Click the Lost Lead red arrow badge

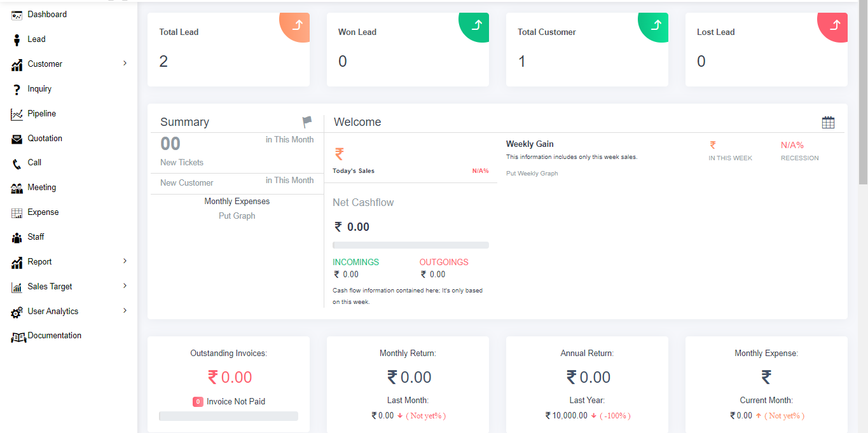[x=835, y=25]
